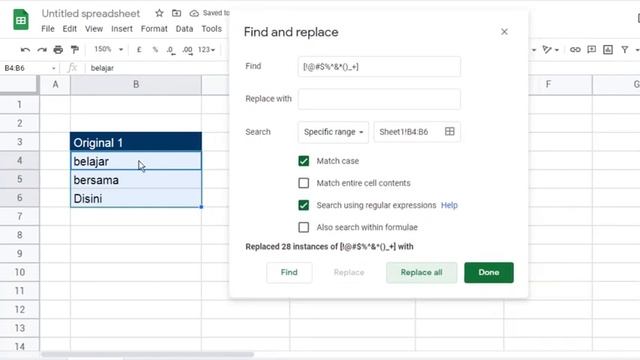
Task: Open the regular expressions Help link
Action: coord(449,205)
